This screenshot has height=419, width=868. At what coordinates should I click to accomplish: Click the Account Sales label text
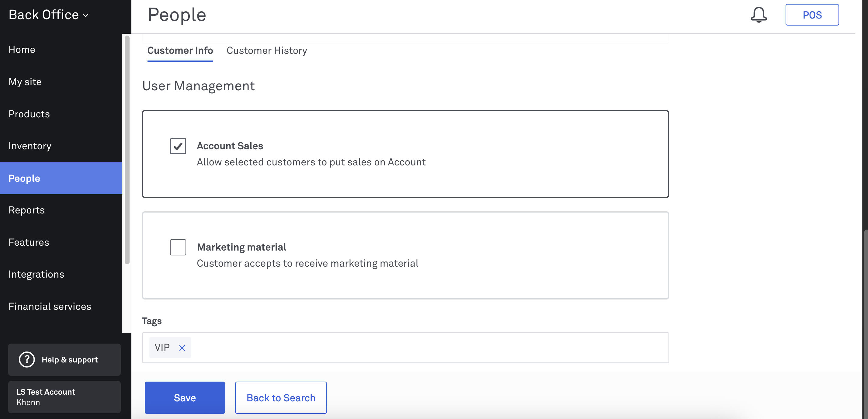230,146
